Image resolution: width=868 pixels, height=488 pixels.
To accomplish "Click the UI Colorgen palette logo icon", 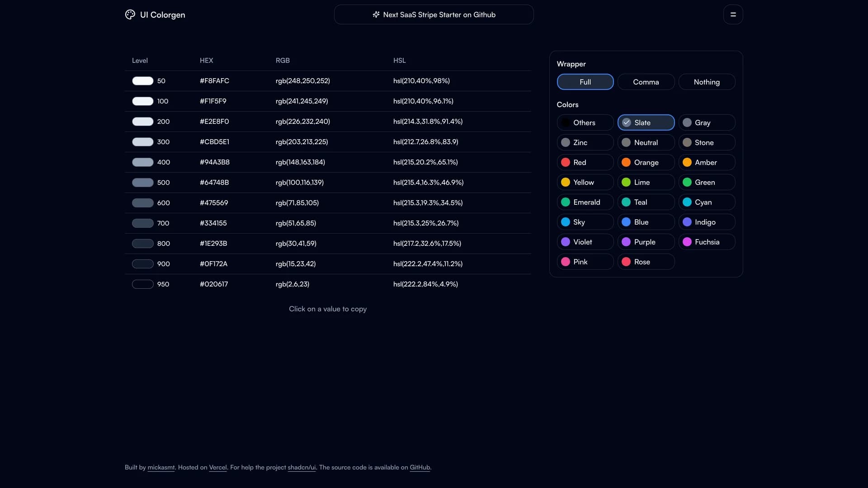I will coord(130,14).
